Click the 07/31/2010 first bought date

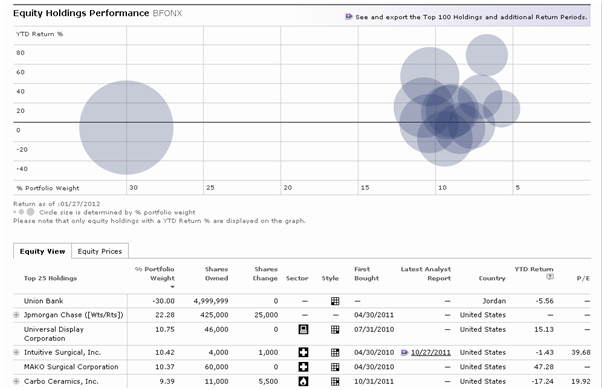(374, 329)
